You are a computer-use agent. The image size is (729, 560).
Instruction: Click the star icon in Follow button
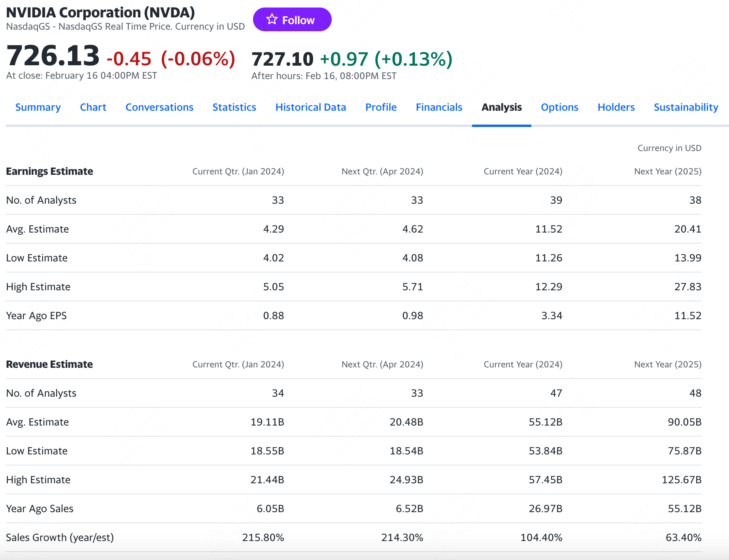click(x=272, y=19)
